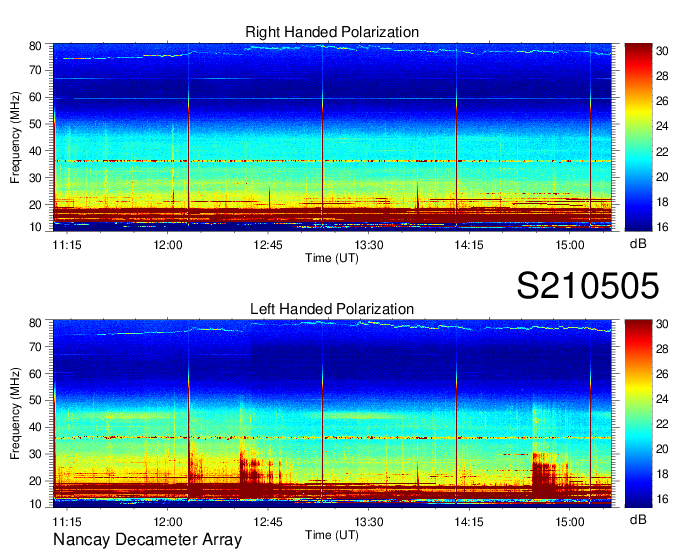Screen dimensions: 680x552
Task: Select the 12:45 time tick of Left Handed plot
Action: pos(268,521)
